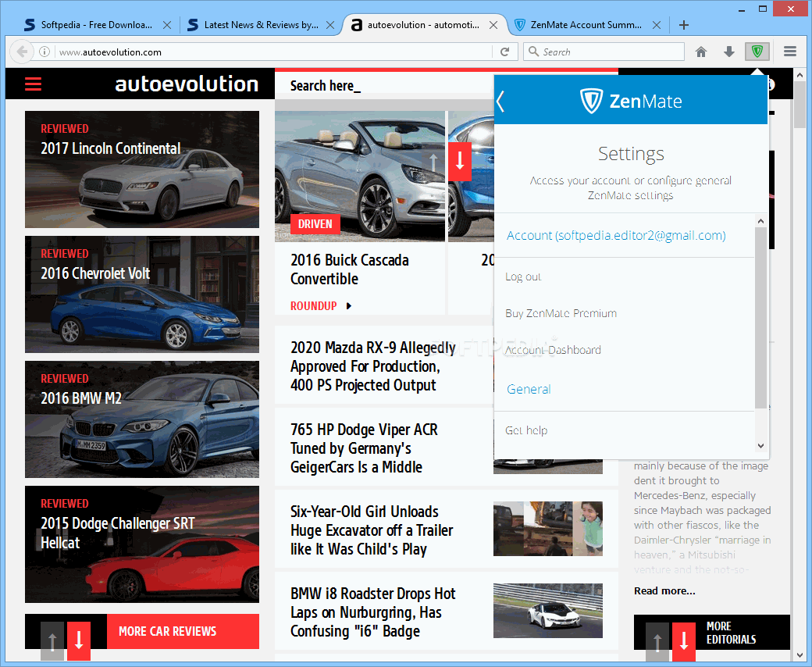
Task: Click the ZenMate shield toolbar icon
Action: pyautogui.click(x=757, y=52)
